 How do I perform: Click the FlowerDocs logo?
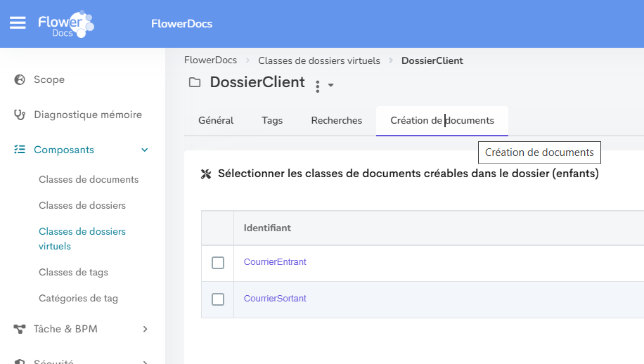click(x=66, y=24)
